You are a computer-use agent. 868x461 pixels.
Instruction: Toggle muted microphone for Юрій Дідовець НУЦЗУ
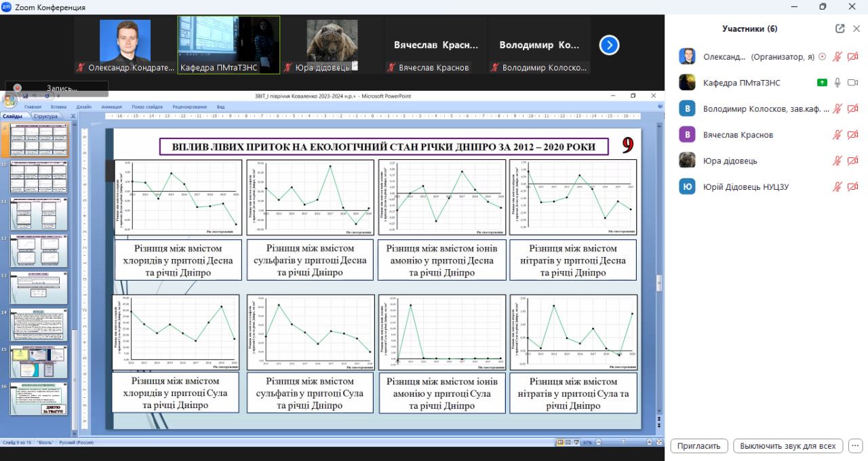(x=837, y=187)
